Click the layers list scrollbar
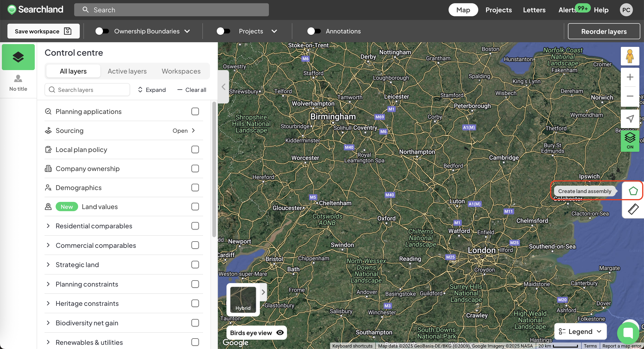Screen dimensions: 644x349 (214, 169)
